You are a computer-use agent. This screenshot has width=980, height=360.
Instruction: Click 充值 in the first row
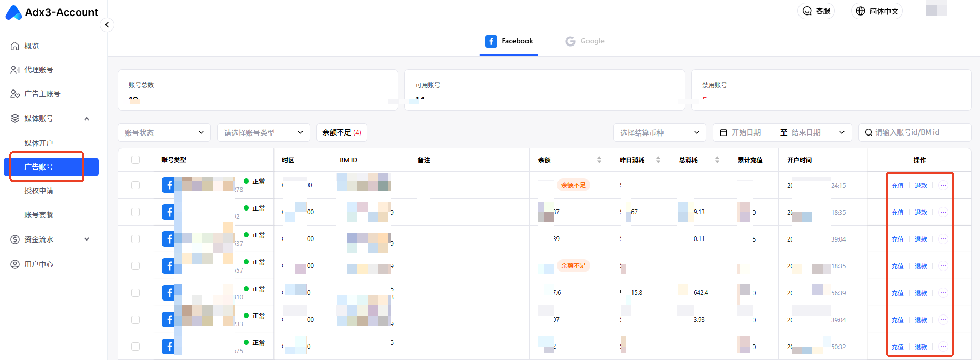click(897, 186)
